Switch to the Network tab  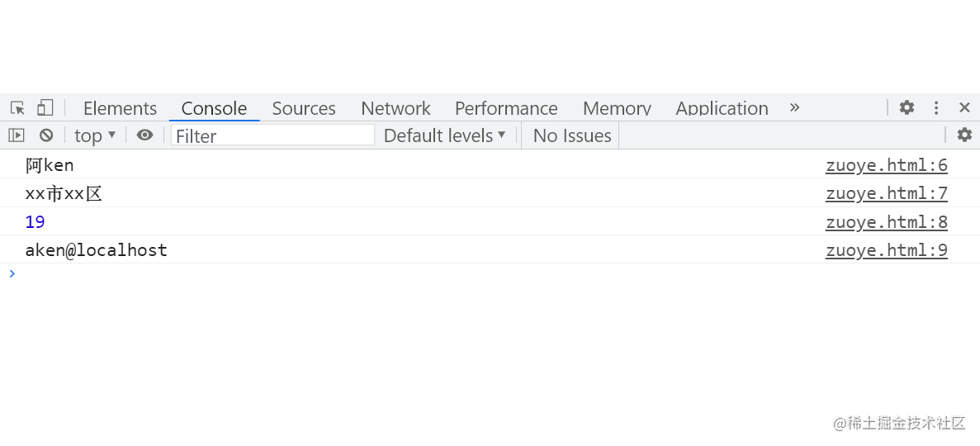pos(395,108)
